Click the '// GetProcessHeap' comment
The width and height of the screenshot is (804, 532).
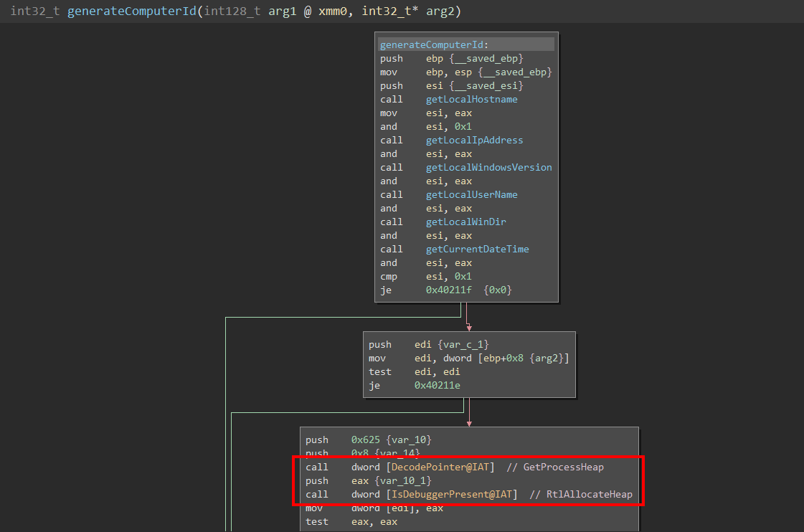[555, 467]
